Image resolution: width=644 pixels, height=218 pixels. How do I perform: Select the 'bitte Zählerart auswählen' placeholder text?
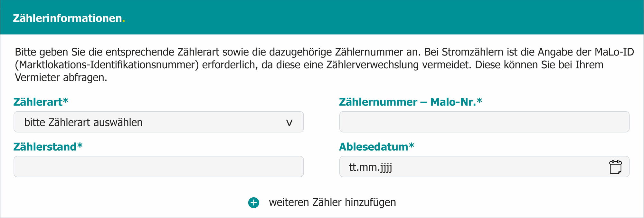point(83,123)
